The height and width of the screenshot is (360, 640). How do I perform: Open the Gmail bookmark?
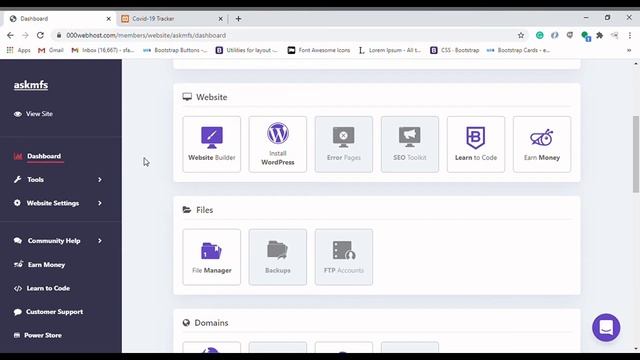[51, 50]
